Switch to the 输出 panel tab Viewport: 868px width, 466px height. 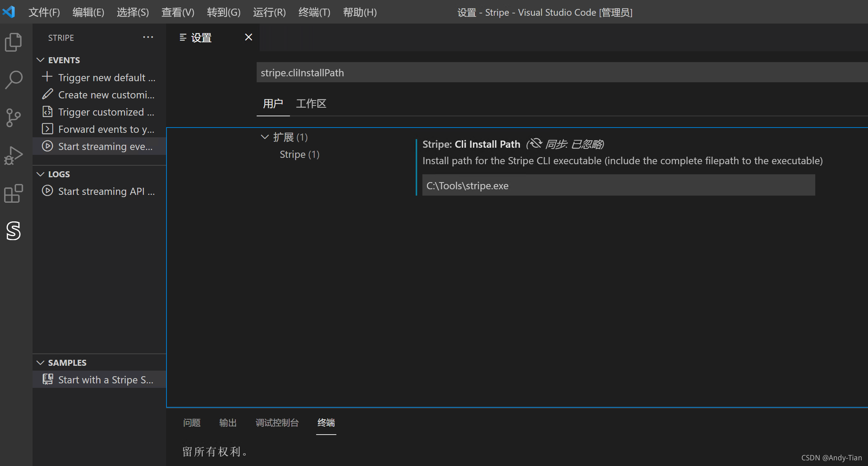pyautogui.click(x=227, y=423)
